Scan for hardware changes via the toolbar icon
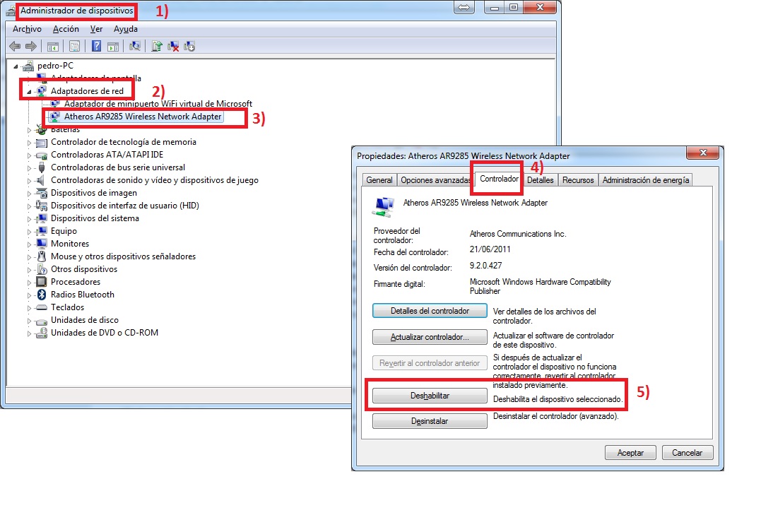773x532 pixels. click(134, 47)
